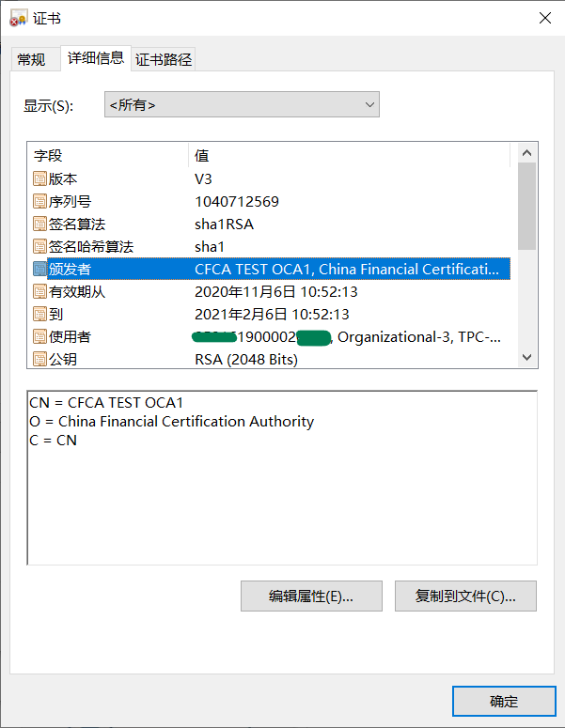Click the 显示(S): label
Image resolution: width=565 pixels, height=728 pixels.
[48, 105]
